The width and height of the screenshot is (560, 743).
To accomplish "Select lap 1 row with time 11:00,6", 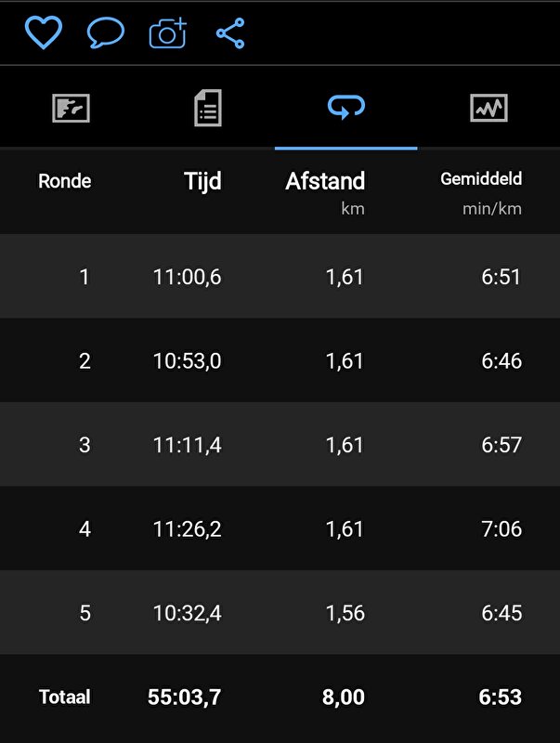I will [x=280, y=276].
